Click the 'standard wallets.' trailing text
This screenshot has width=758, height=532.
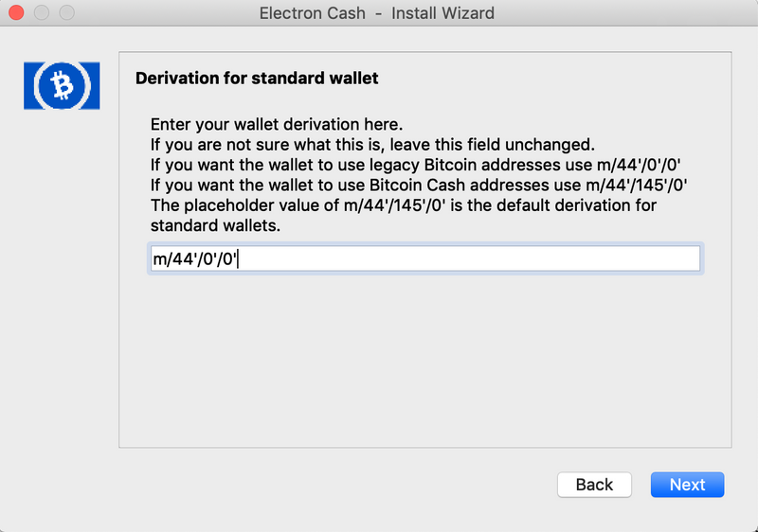[215, 226]
